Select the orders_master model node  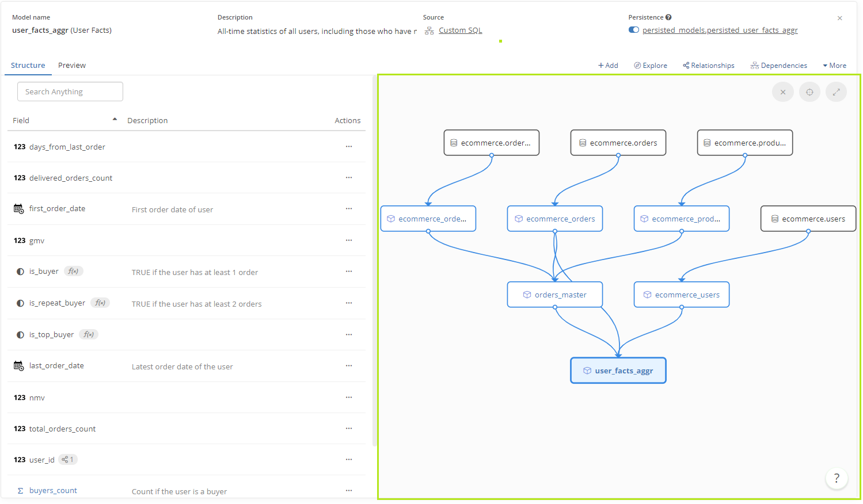click(x=555, y=295)
